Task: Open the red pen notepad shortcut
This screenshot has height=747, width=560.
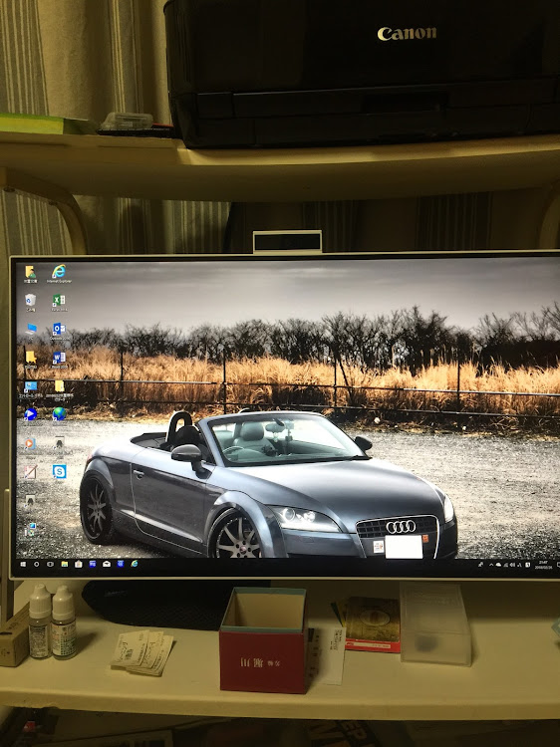Action: (x=30, y=472)
